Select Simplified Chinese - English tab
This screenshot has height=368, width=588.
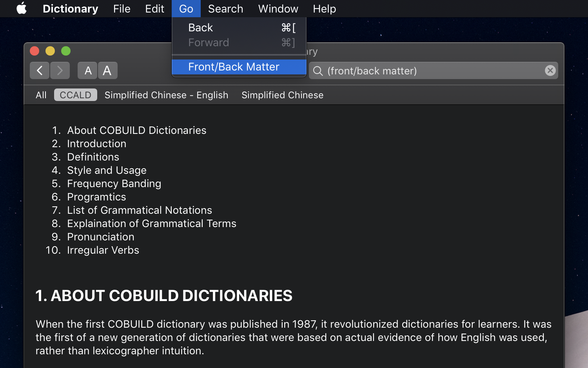[166, 95]
